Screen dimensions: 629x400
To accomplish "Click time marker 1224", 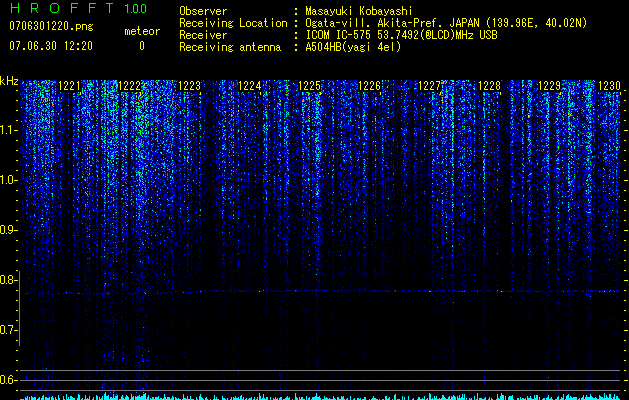I will tap(250, 86).
